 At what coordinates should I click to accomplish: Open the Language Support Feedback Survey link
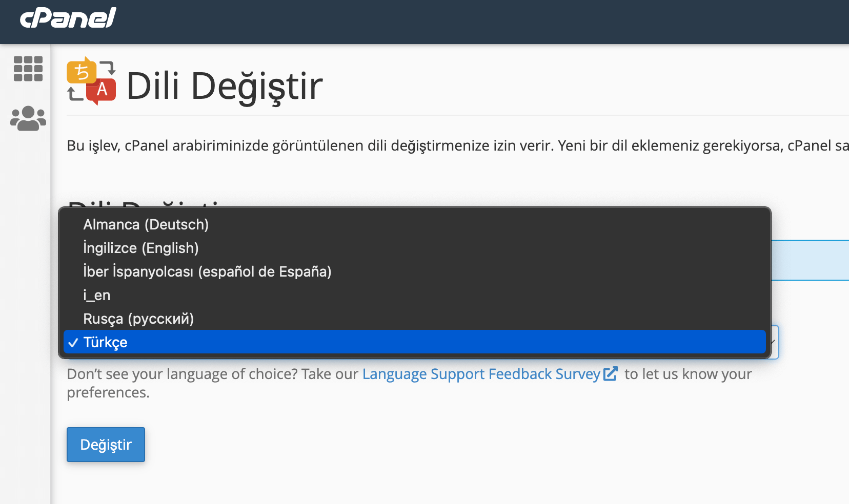click(481, 374)
